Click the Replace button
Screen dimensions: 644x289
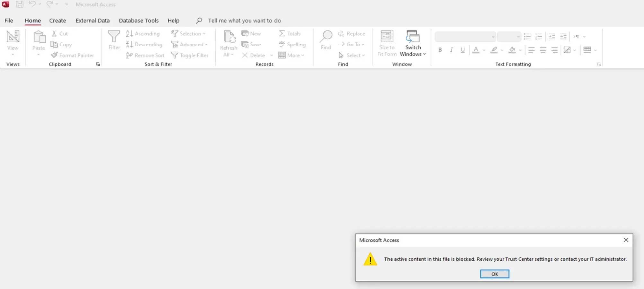pos(352,33)
